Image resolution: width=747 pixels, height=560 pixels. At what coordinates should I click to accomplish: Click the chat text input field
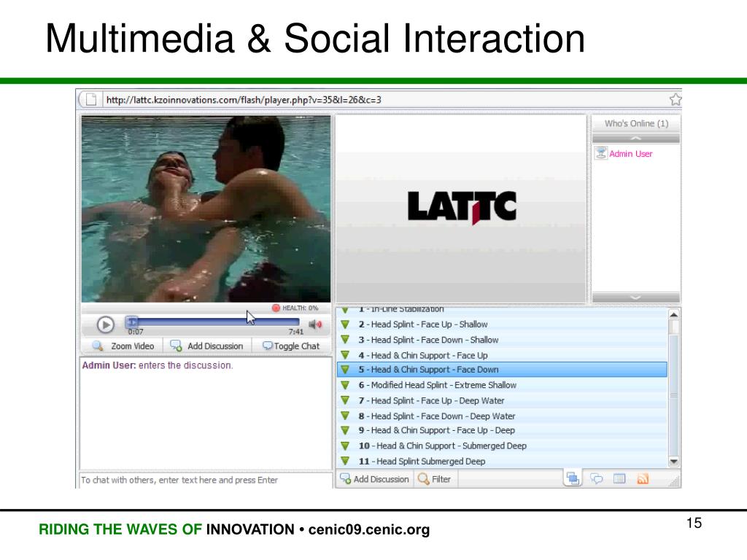point(205,480)
